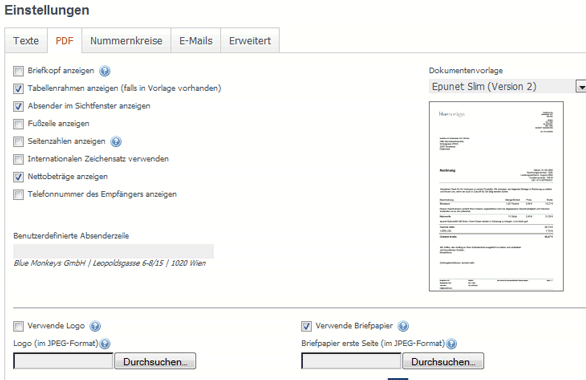Click Durchsuchen button for Briefpapier file
This screenshot has height=380, width=586.
tap(443, 361)
